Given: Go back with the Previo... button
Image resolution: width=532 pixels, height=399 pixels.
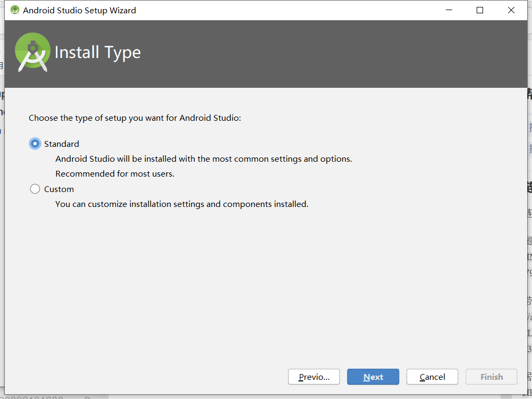Looking at the screenshot, I should tap(314, 377).
